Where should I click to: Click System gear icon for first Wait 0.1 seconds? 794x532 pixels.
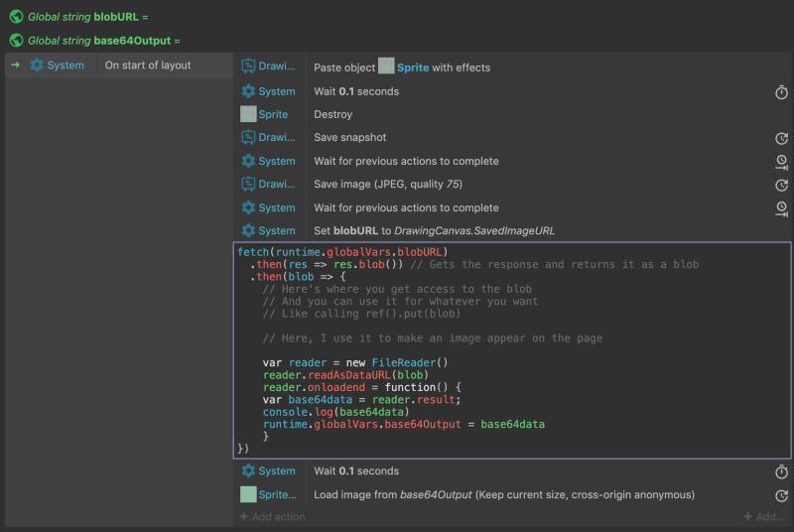(x=248, y=91)
